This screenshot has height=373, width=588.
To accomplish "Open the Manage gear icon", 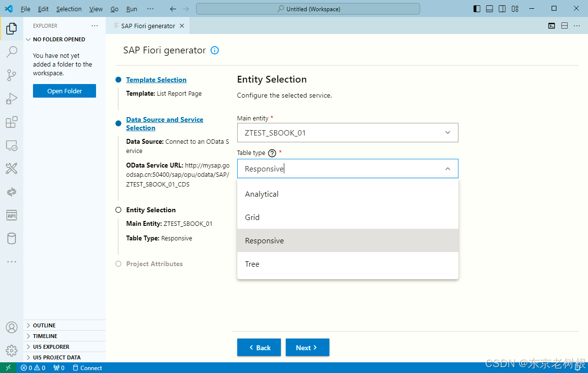I will pyautogui.click(x=12, y=350).
